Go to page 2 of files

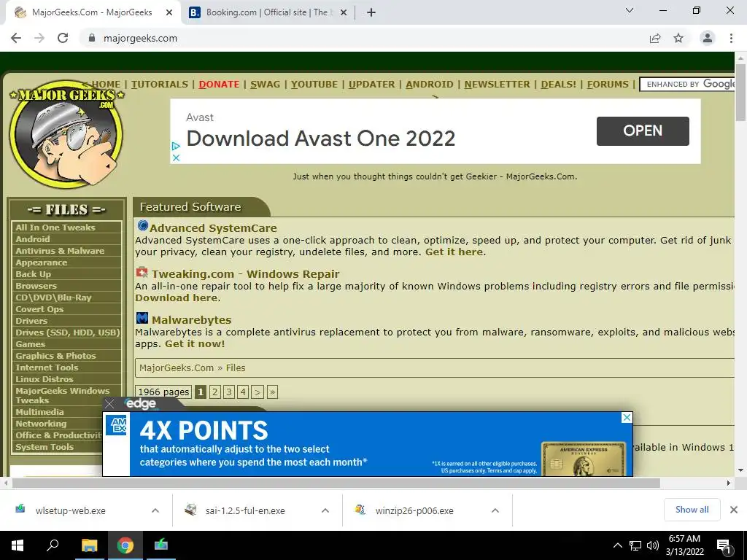(215, 392)
